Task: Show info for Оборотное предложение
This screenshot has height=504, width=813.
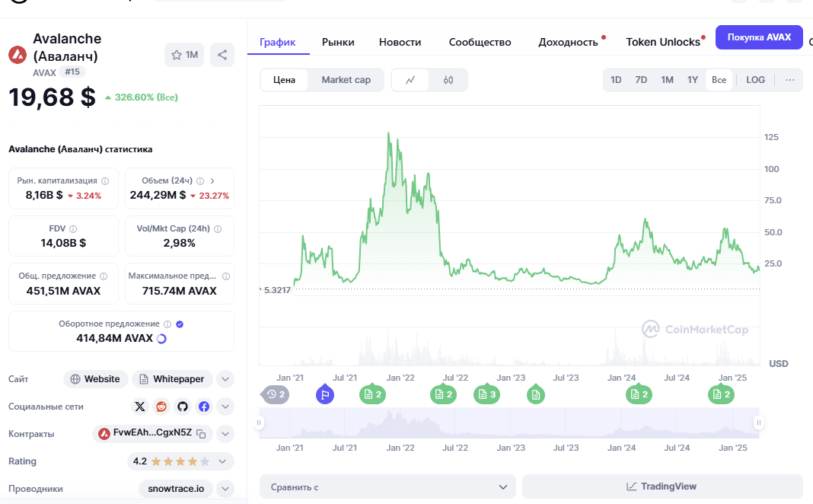Action: 167,324
